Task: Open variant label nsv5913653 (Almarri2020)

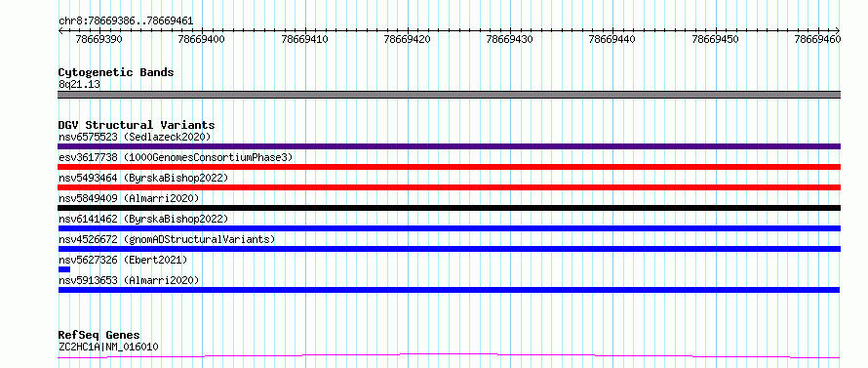Action: pyautogui.click(x=129, y=280)
